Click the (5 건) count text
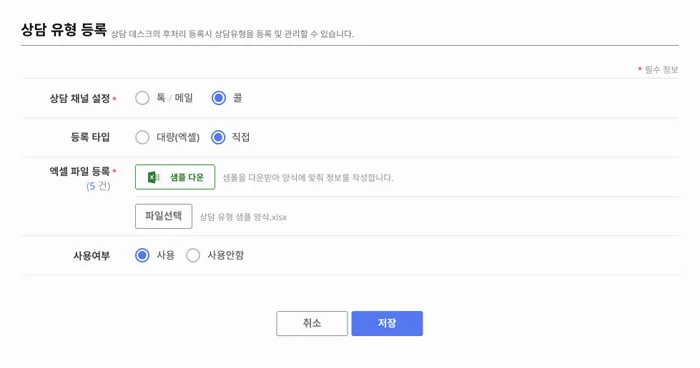Screen dimensions: 700x368 (98, 186)
